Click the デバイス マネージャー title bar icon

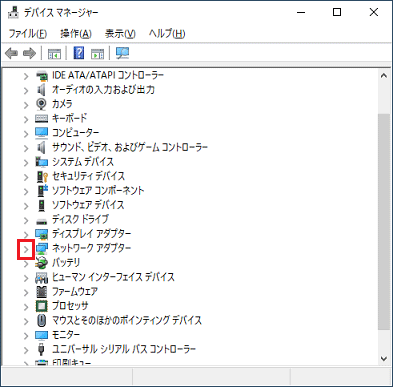point(13,13)
